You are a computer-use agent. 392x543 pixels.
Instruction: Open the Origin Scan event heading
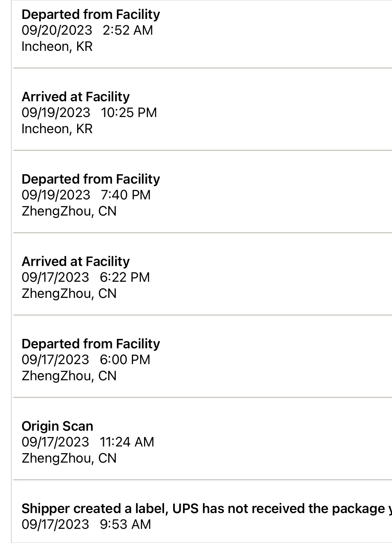tap(57, 426)
